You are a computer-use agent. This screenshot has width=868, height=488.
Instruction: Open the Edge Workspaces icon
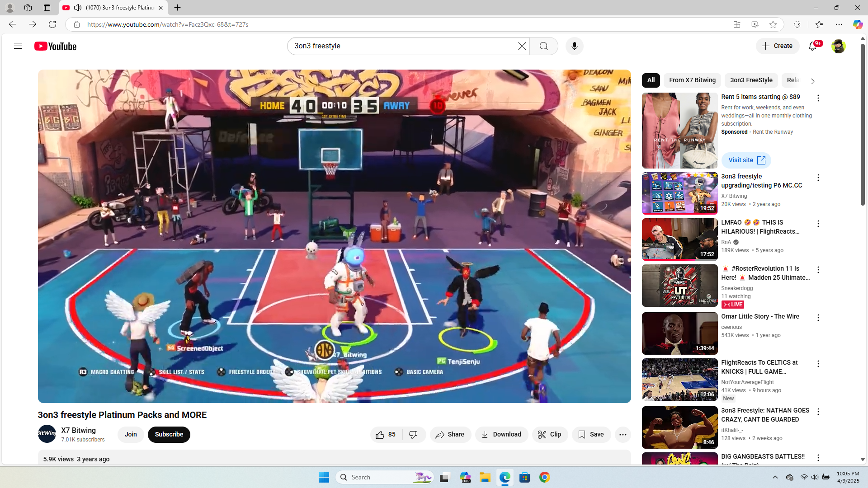point(28,8)
